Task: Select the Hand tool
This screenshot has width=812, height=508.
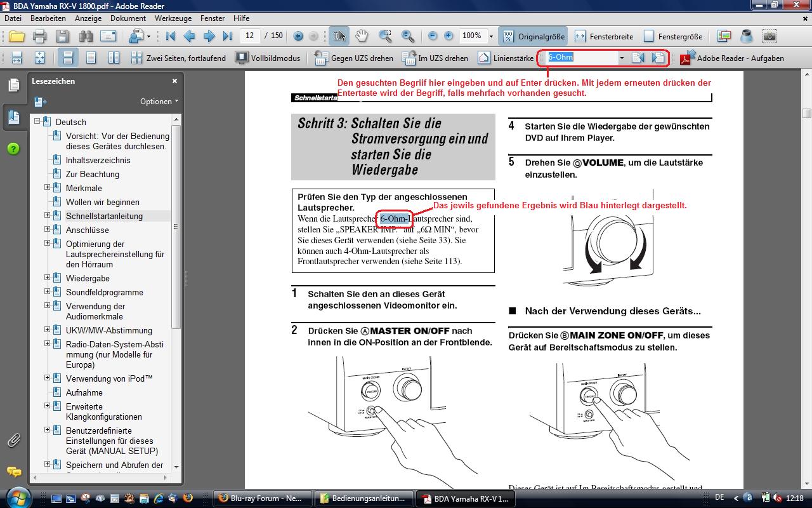Action: 362,36
